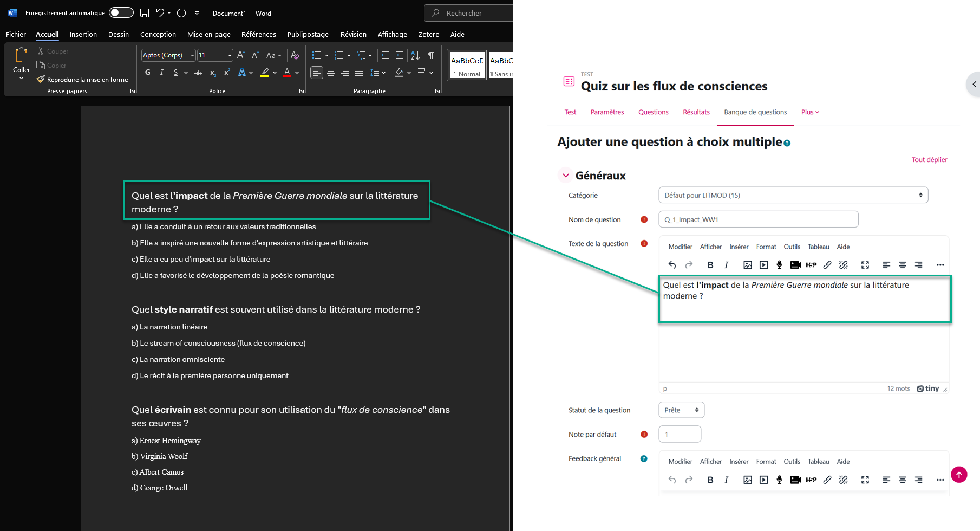Viewport: 980px width, 531px height.
Task: Open the Statut de la question dropdown
Action: click(681, 410)
